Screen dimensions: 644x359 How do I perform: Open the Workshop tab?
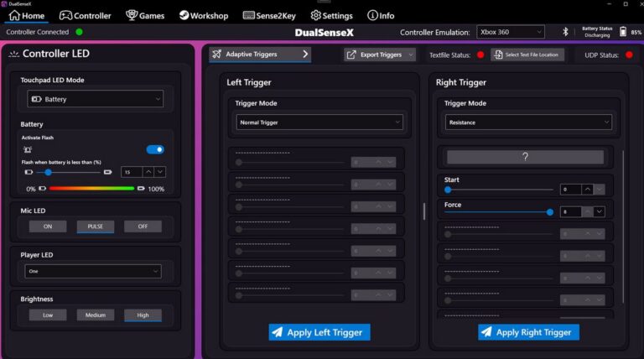click(204, 15)
